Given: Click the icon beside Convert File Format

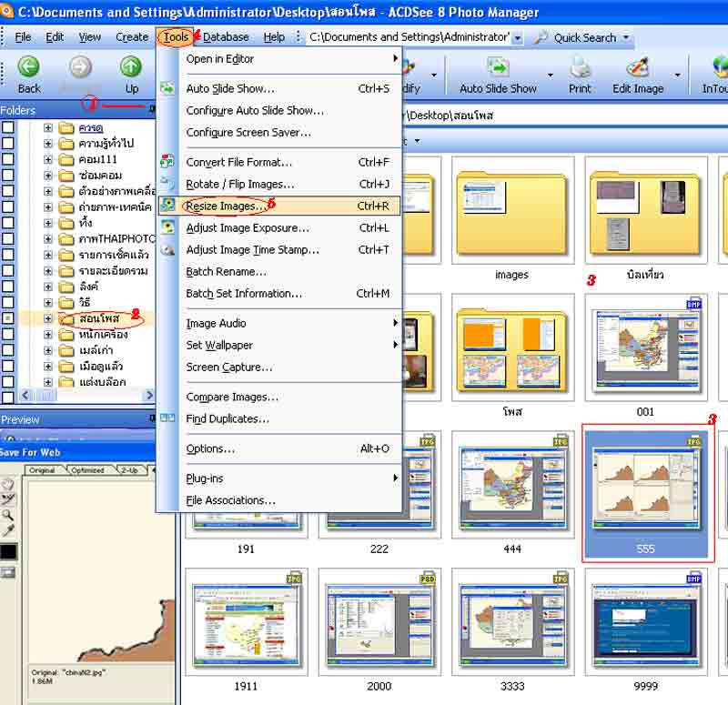Looking at the screenshot, I should [x=167, y=162].
